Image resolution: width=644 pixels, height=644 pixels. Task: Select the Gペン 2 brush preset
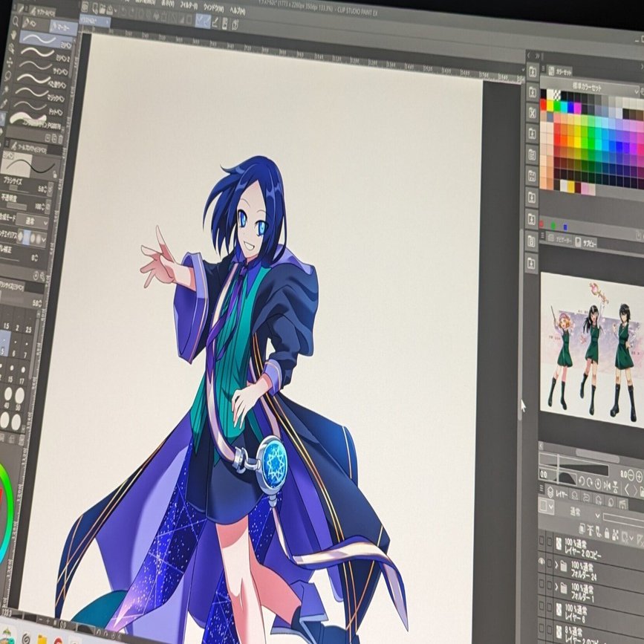coord(45,54)
